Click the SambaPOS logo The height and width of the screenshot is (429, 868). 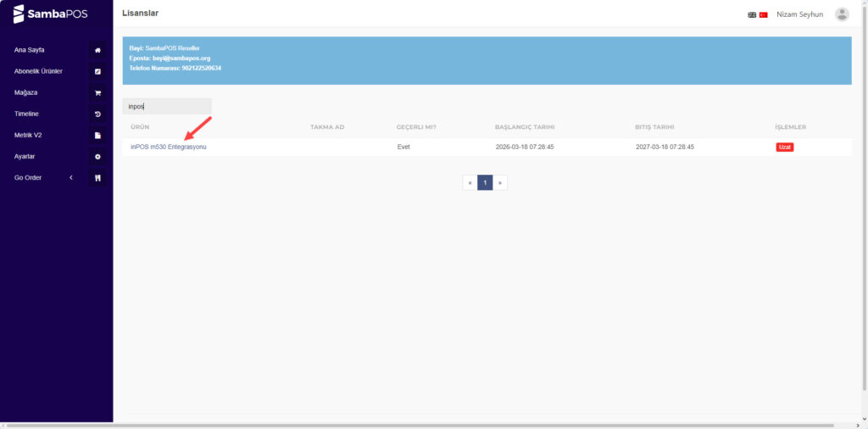50,14
